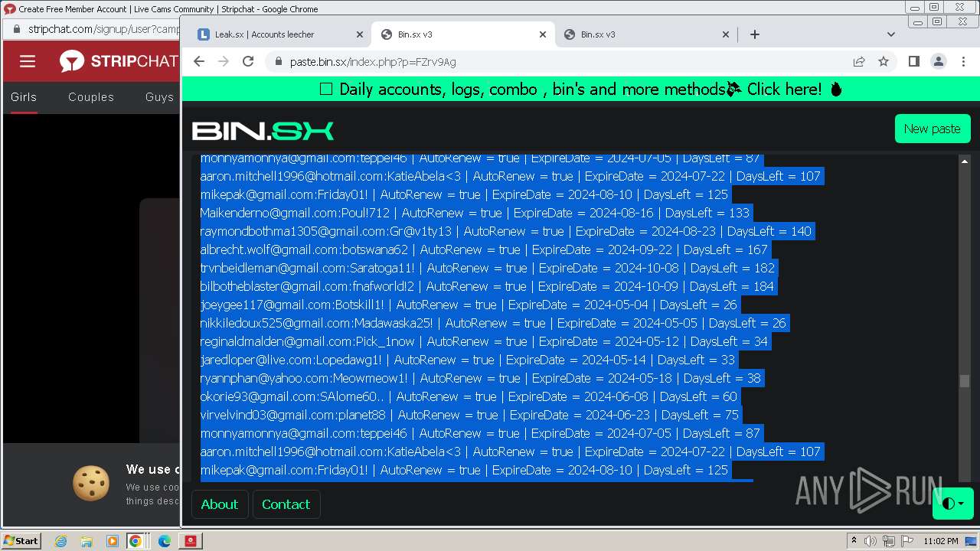Click the line with ExpireDate 2024-10-09

click(488, 286)
